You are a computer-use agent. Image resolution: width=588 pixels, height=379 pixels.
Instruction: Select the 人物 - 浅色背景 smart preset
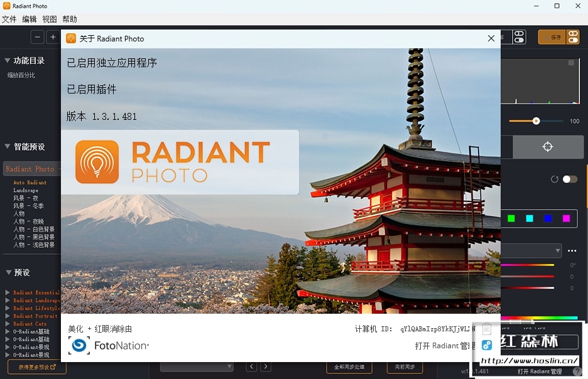click(x=34, y=245)
